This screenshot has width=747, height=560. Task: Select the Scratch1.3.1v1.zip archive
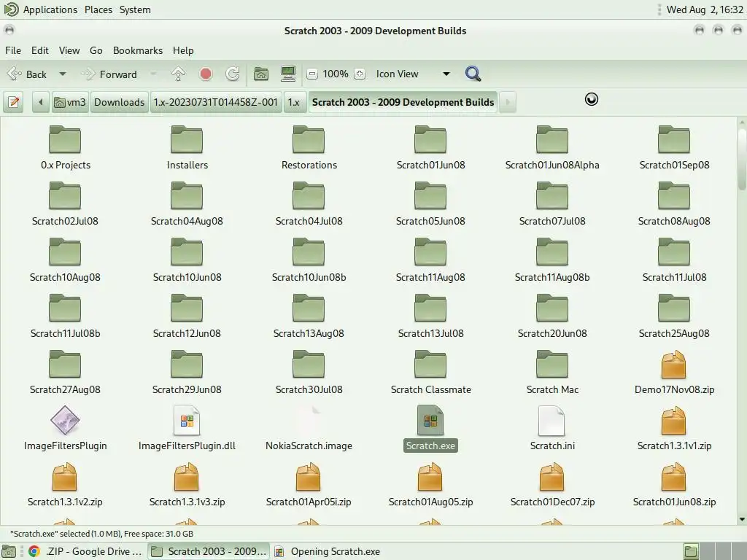[x=674, y=429]
